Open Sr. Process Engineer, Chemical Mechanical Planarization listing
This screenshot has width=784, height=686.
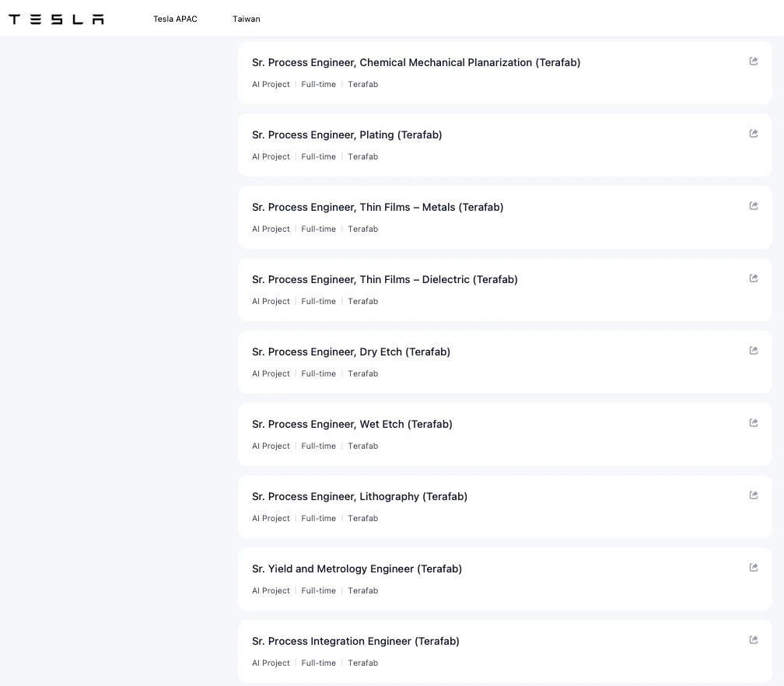[x=416, y=63]
